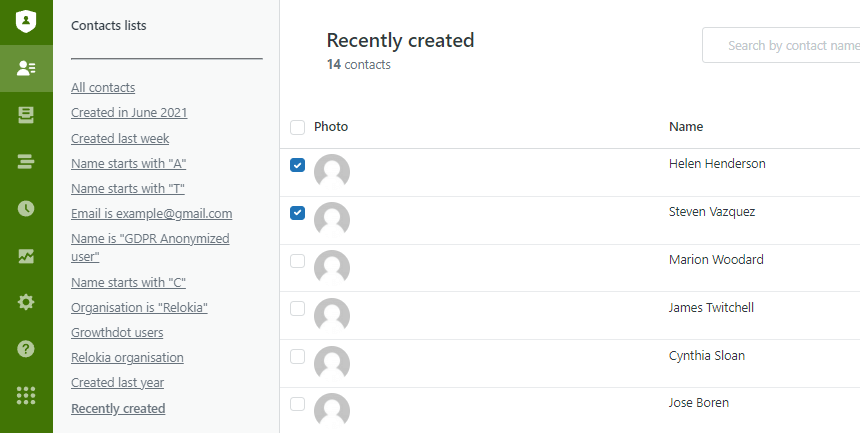Open the archive box sidebar icon
This screenshot has height=433, width=860.
pos(26,115)
